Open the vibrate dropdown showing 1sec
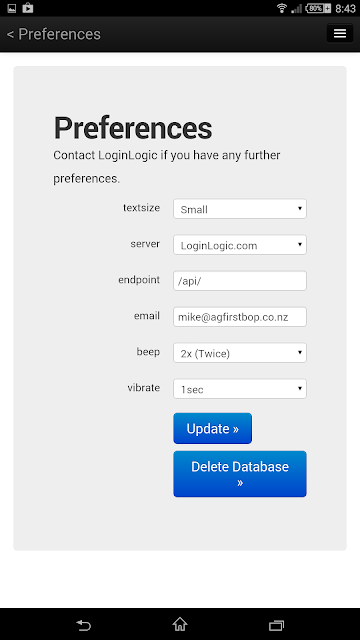The width and height of the screenshot is (360, 640). tap(240, 389)
